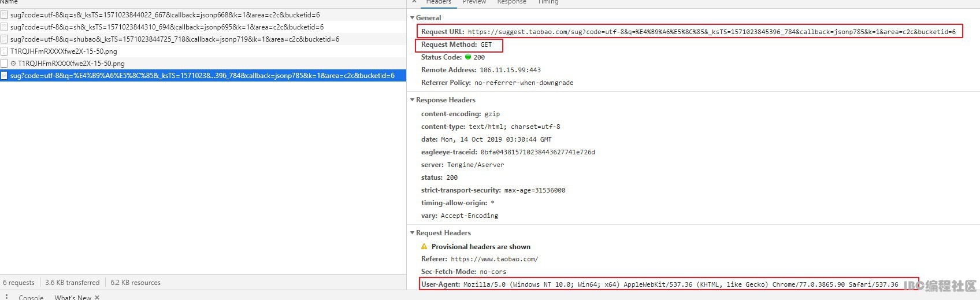The width and height of the screenshot is (980, 300).
Task: Click the Sec-Fetch-Mode no-cors header
Action: (x=463, y=272)
